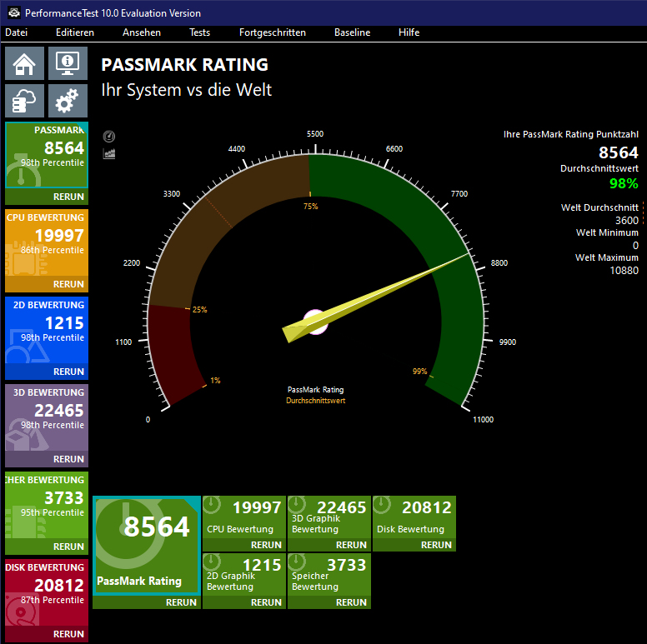The height and width of the screenshot is (644, 647).
Task: Select the CPU Bewertung 19997 sidebar tile
Action: 47,242
